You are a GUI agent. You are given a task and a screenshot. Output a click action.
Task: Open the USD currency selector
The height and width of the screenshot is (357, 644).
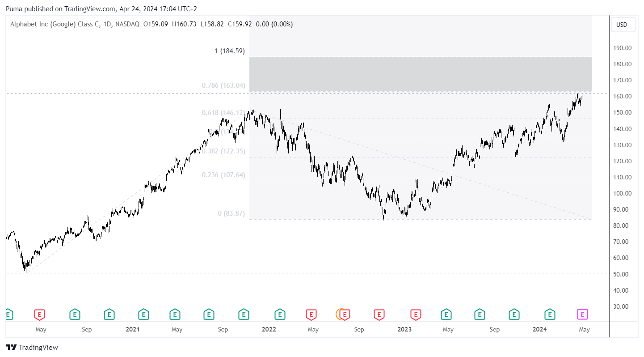point(623,25)
